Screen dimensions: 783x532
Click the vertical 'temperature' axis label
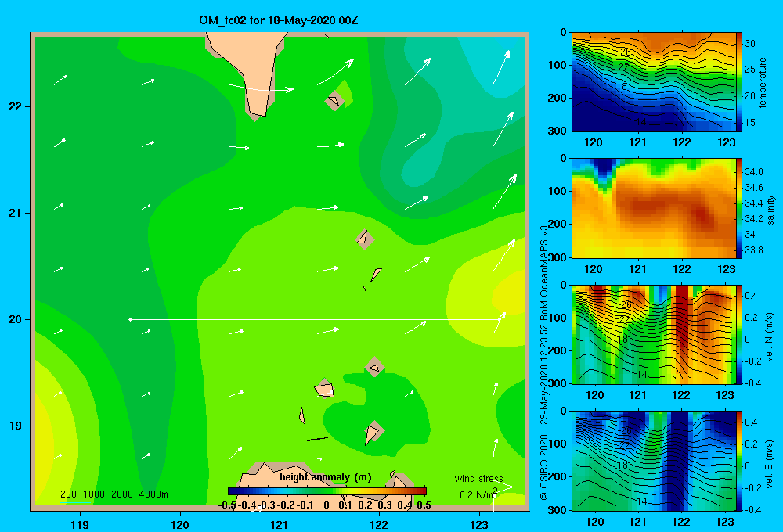coord(763,82)
